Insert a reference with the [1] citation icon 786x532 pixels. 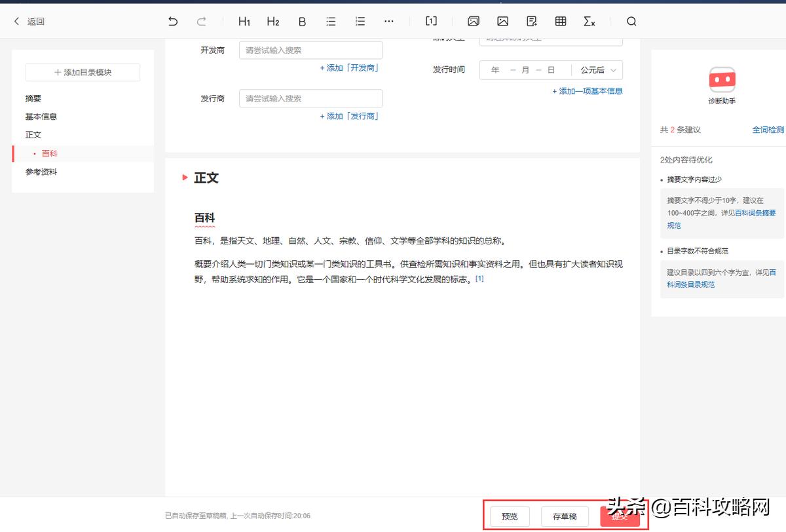430,21
